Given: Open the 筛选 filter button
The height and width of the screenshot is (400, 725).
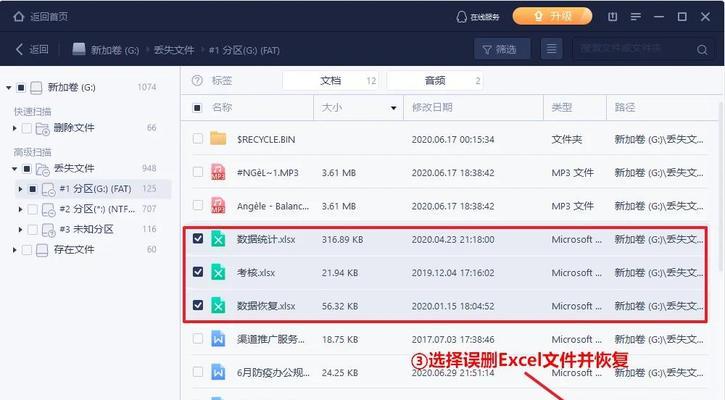Looking at the screenshot, I should point(502,49).
